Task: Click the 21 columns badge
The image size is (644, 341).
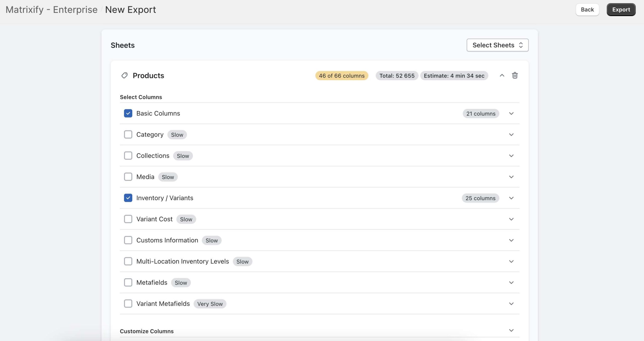Action: (481, 113)
